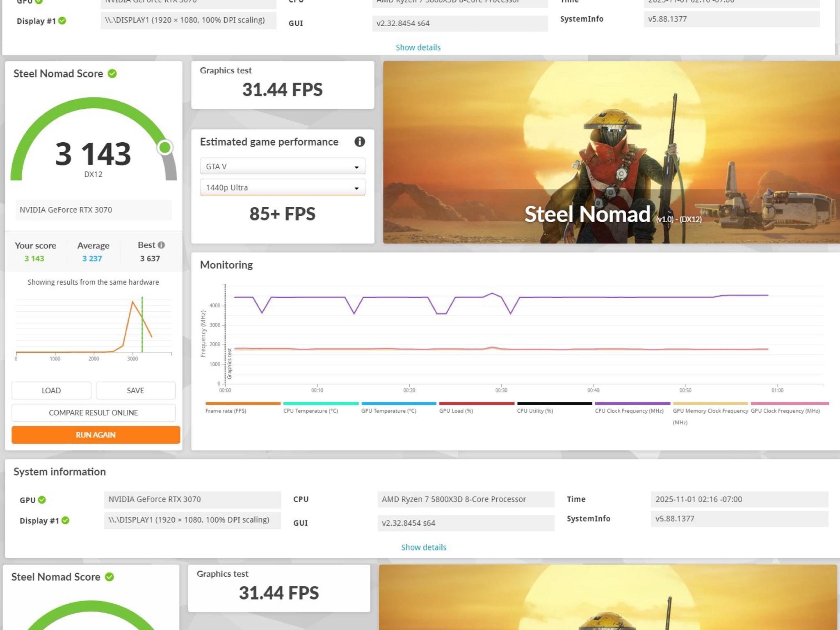Viewport: 840px width, 630px height.
Task: Toggle the GPU Clock Frequency (MHz) legend entry
Action: tap(790, 407)
